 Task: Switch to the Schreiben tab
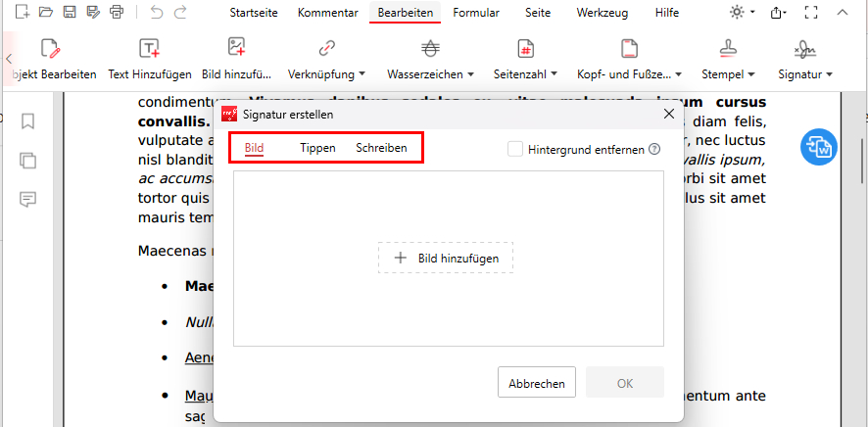[381, 148]
